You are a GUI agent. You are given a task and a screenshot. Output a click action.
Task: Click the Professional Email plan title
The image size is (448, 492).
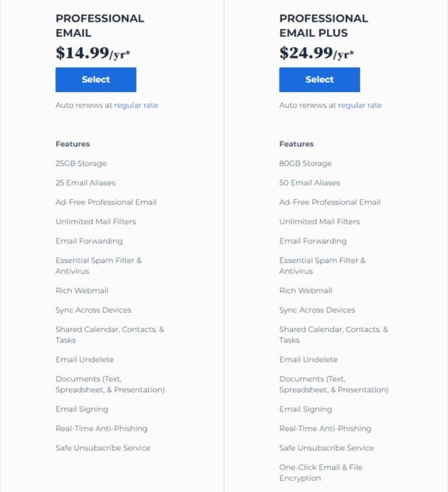point(100,24)
